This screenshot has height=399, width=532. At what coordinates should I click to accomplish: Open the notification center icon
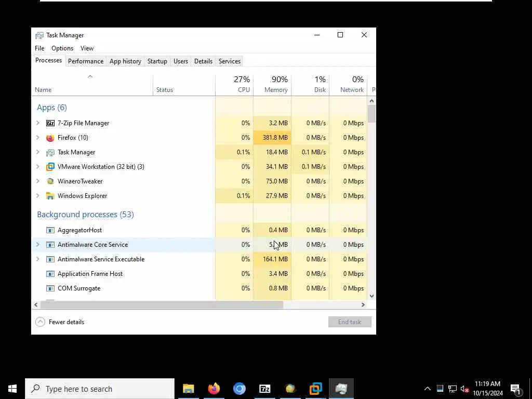pos(516,389)
